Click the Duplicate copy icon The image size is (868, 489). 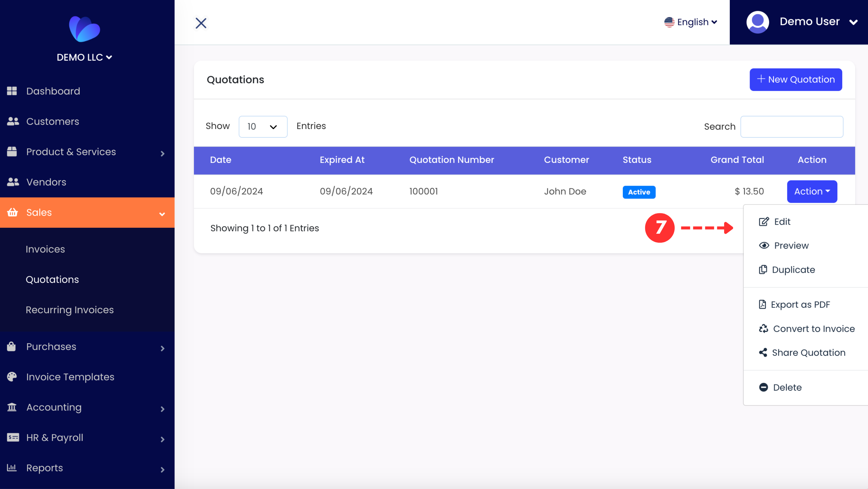coord(763,270)
